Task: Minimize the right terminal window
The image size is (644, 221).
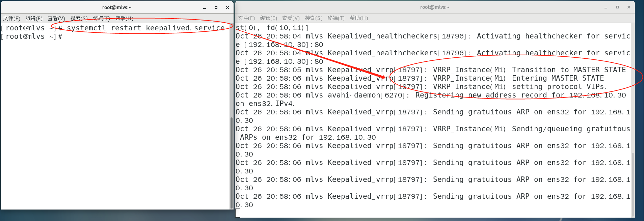Action: click(606, 7)
